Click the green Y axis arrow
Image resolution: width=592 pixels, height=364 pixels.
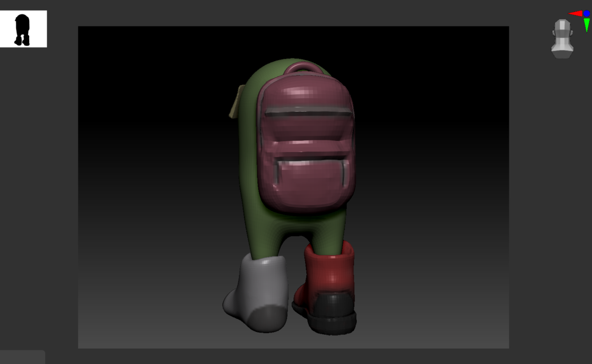tap(587, 25)
